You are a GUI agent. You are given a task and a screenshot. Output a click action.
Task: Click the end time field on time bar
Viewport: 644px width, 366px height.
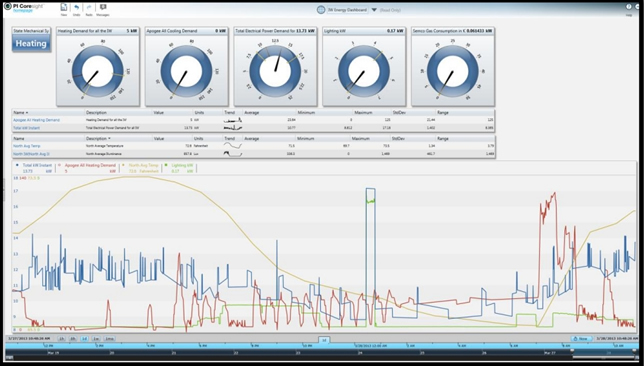(x=616, y=339)
